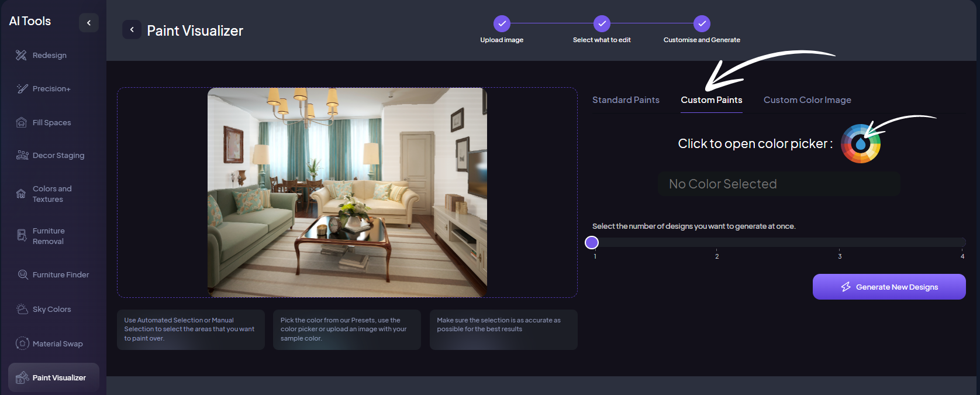
Task: Click the Material Swap icon
Action: 22,344
